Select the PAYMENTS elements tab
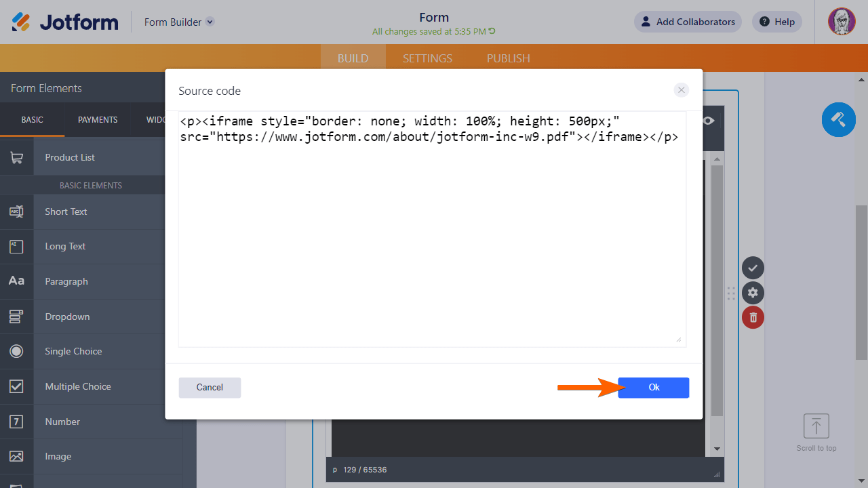Image resolution: width=868 pixels, height=488 pixels. (98, 120)
